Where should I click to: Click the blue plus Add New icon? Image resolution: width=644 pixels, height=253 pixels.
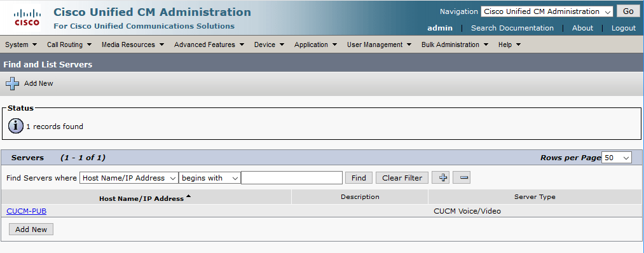click(12, 83)
